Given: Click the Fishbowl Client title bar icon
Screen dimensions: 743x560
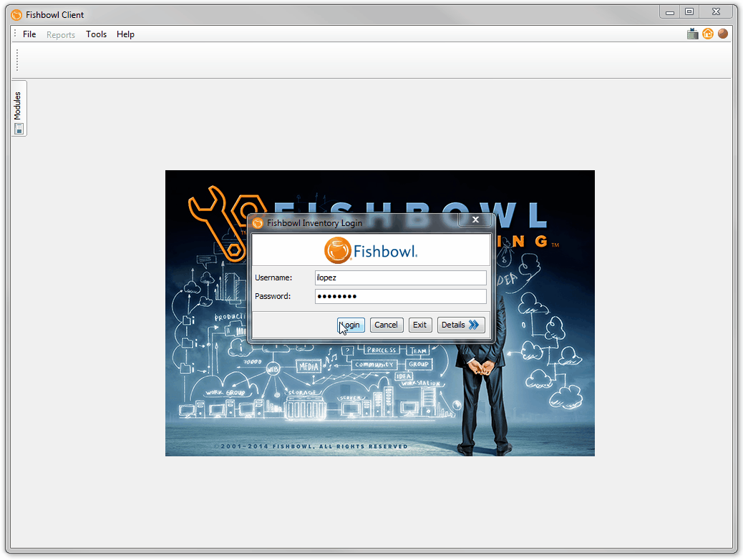Looking at the screenshot, I should pos(16,15).
